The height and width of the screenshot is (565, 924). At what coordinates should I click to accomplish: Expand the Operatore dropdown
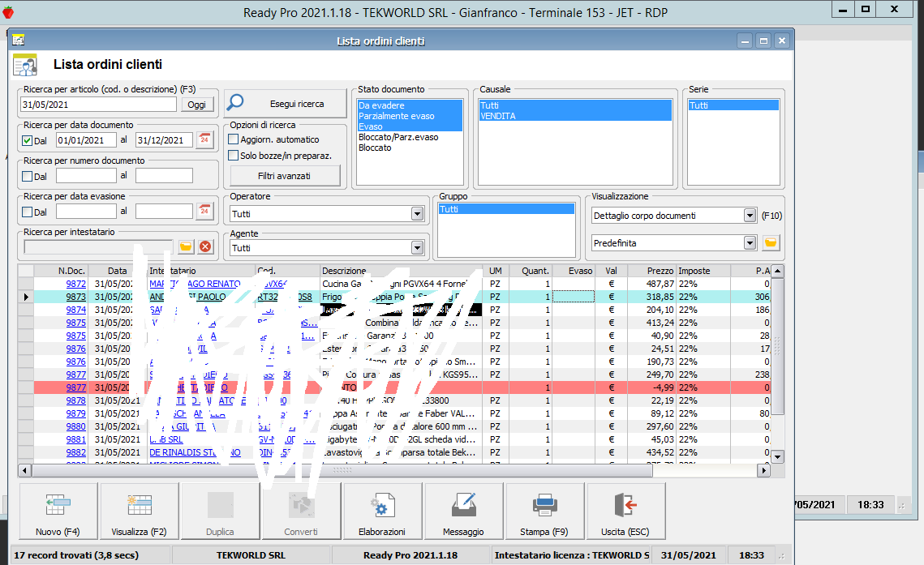tap(417, 214)
